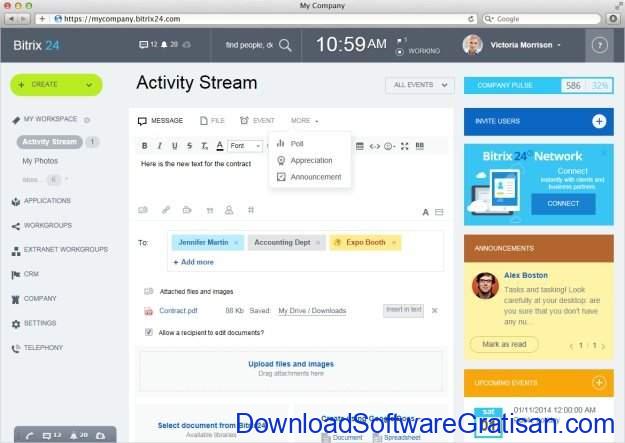The image size is (625, 443).
Task: Click the hashtag tag icon
Action: click(x=251, y=210)
